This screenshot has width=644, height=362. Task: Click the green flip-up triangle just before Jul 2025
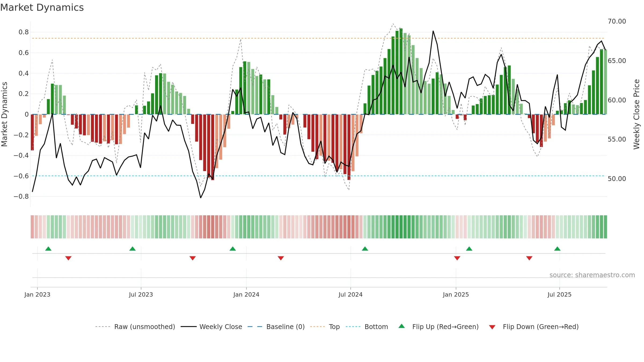coord(557,249)
